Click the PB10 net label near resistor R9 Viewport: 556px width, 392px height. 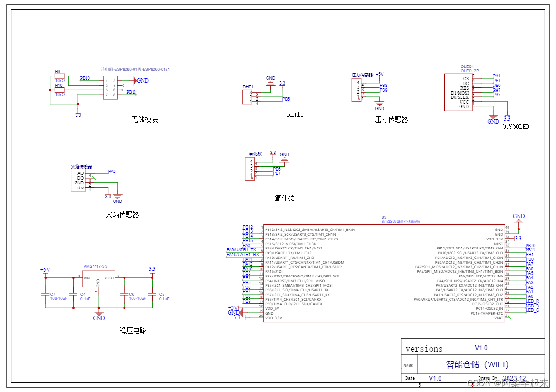tap(85, 78)
